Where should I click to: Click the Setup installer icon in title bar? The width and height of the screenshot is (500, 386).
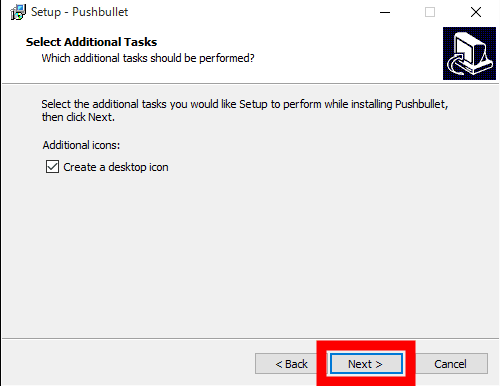point(18,12)
